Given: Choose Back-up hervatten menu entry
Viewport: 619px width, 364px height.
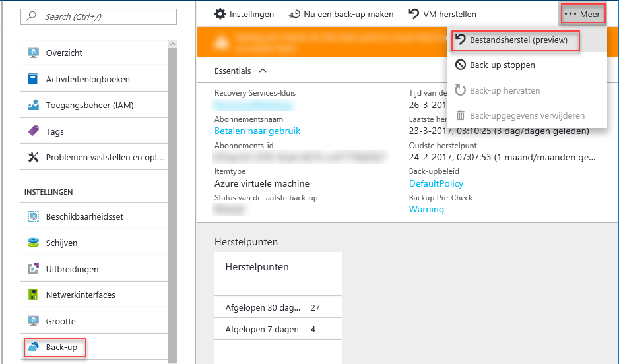Looking at the screenshot, I should tap(527, 90).
